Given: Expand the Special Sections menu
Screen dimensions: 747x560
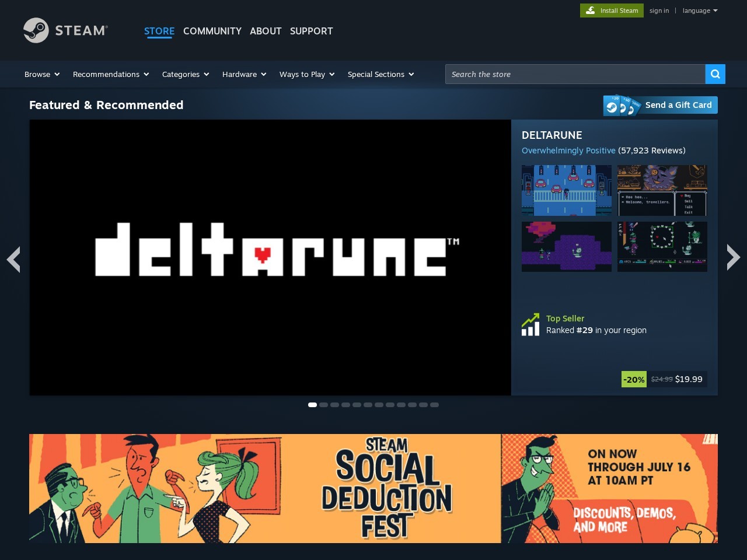Looking at the screenshot, I should pyautogui.click(x=381, y=74).
